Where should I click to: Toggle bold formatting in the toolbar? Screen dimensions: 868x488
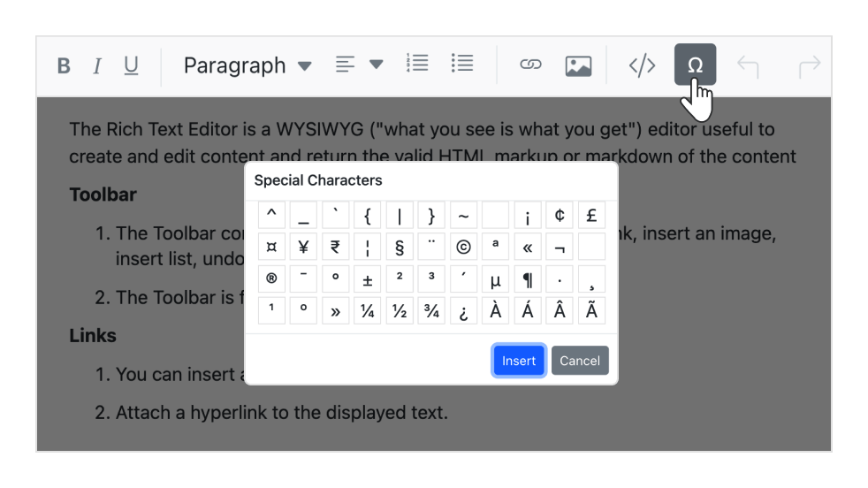point(64,66)
